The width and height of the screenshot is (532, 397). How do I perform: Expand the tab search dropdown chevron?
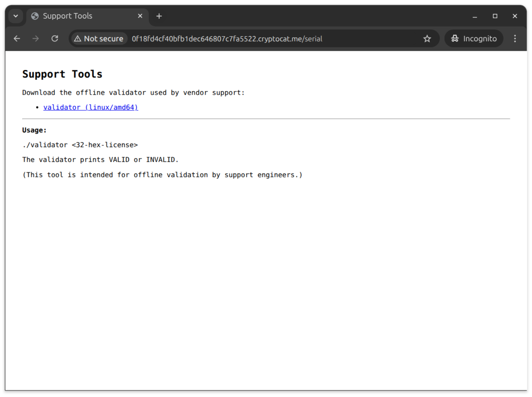pos(16,16)
